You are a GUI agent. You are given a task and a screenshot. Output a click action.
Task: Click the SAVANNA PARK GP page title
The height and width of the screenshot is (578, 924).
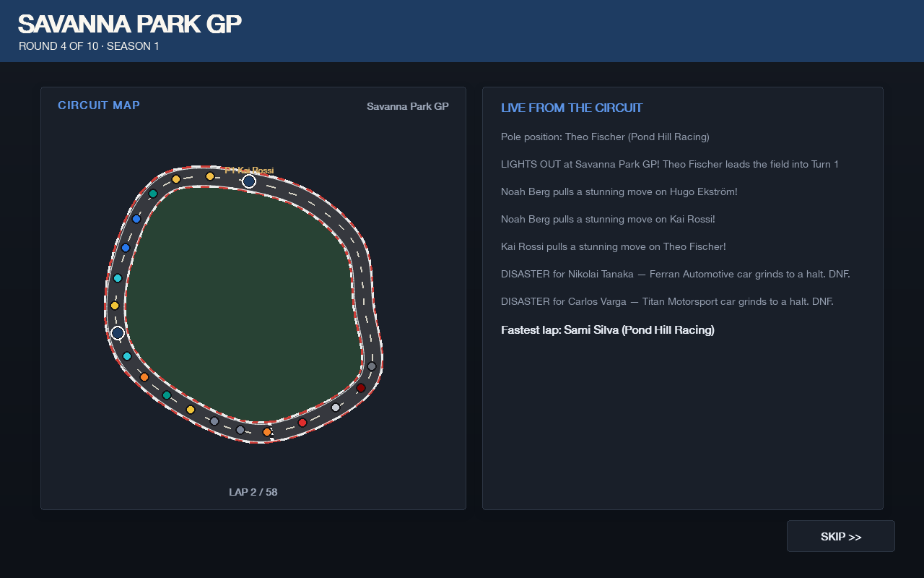coord(130,24)
